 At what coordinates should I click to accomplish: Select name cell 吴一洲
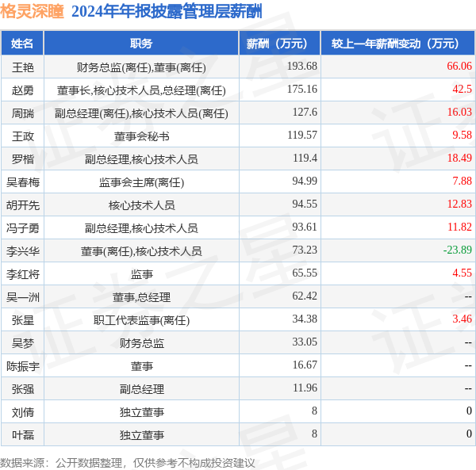pos(23,297)
